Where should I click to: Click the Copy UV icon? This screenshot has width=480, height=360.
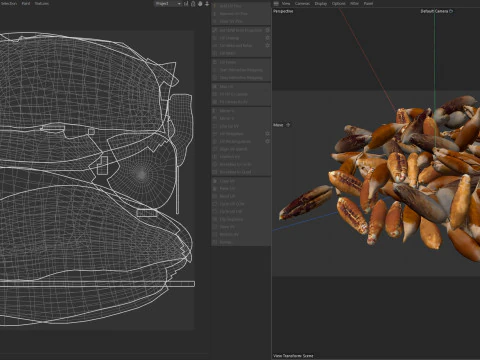pyautogui.click(x=215, y=181)
